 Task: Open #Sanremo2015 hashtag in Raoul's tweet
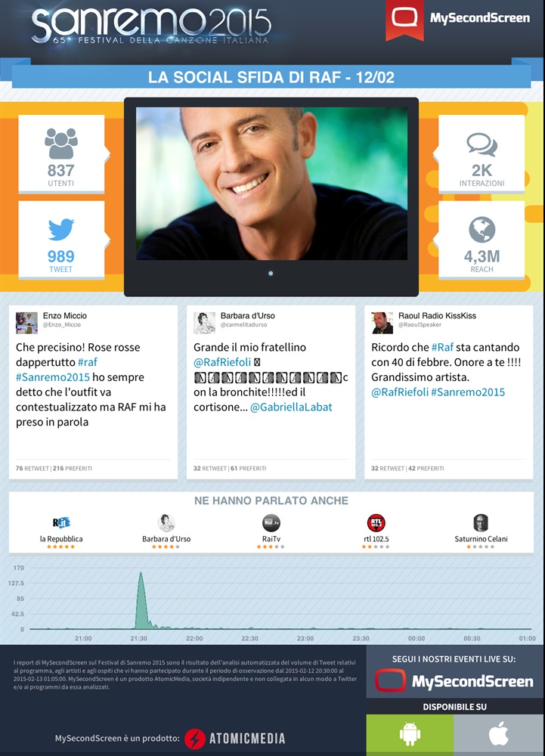468,392
